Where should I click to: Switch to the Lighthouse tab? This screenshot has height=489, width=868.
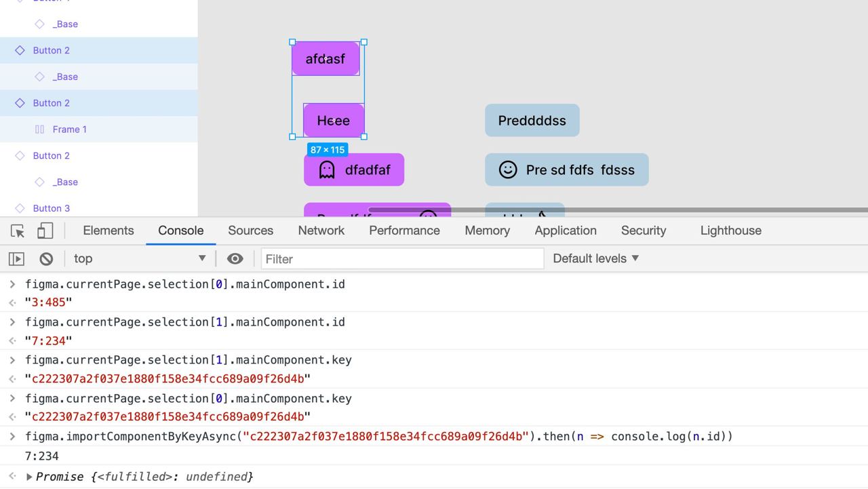point(730,231)
